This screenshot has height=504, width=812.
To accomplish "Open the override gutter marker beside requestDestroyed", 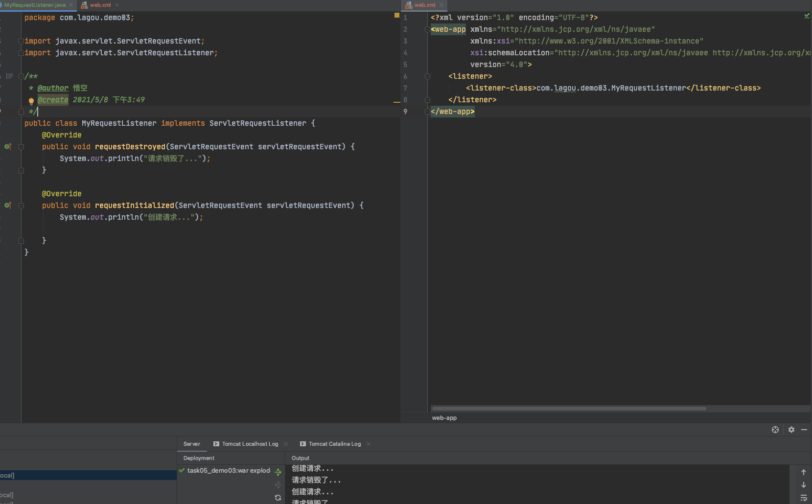I will point(8,147).
